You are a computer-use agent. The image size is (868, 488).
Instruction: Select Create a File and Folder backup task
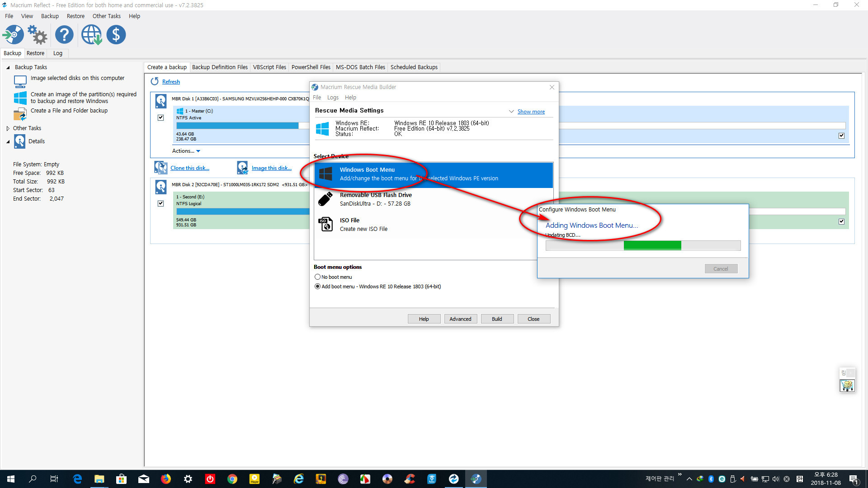coord(69,111)
